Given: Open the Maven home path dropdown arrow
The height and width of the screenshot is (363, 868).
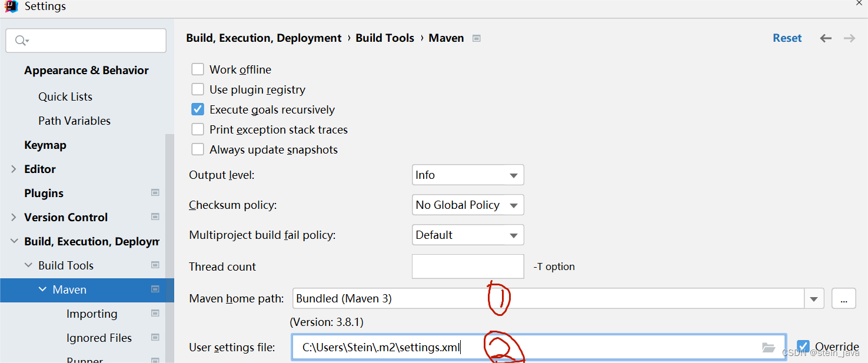Looking at the screenshot, I should click(x=814, y=299).
